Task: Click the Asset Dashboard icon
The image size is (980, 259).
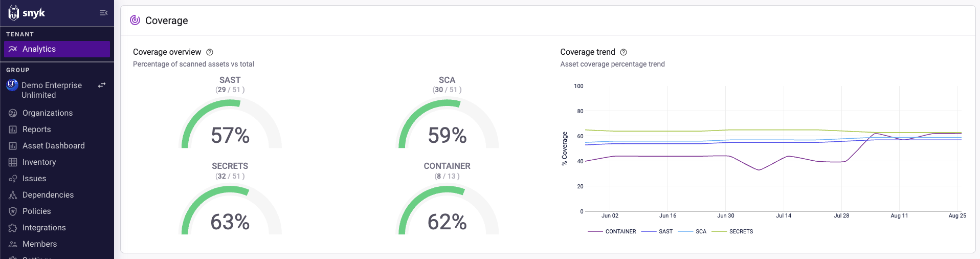Action: tap(13, 146)
